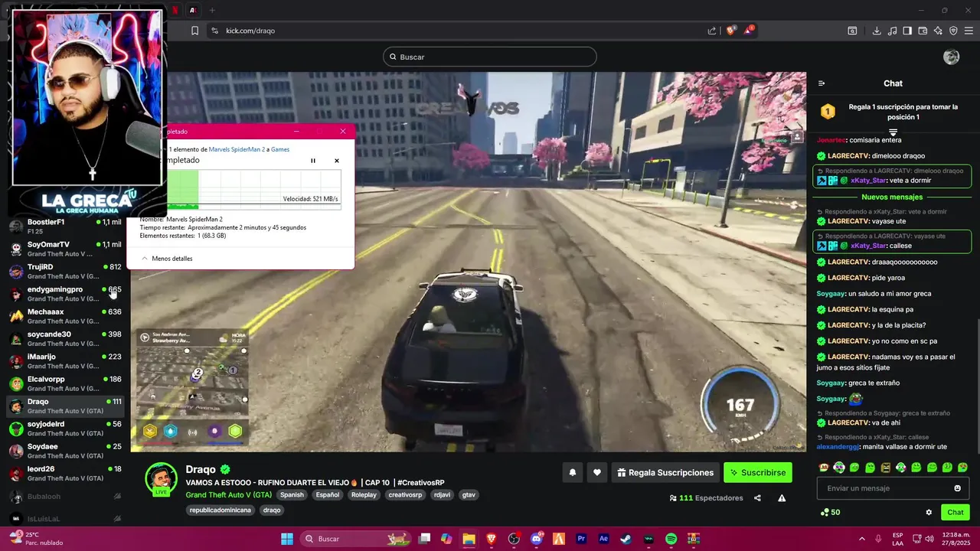
Task: Open endygamingpro channel in sidebar
Action: [65, 294]
